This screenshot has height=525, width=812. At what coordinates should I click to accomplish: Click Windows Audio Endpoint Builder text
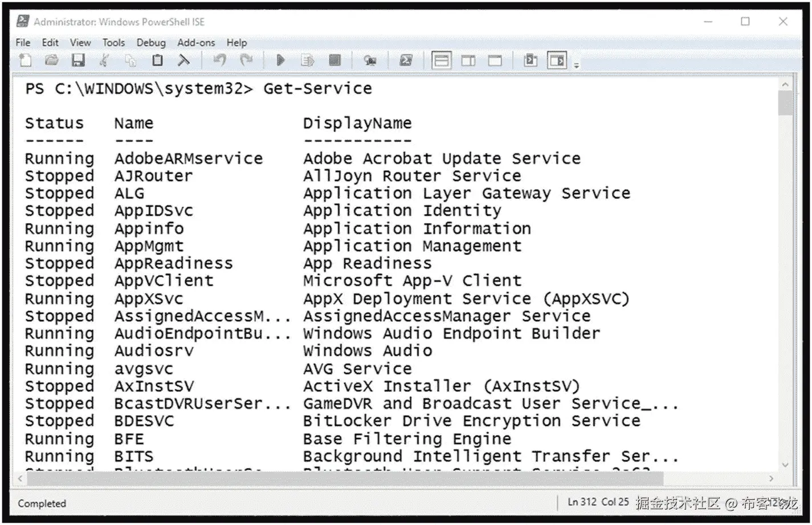451,334
